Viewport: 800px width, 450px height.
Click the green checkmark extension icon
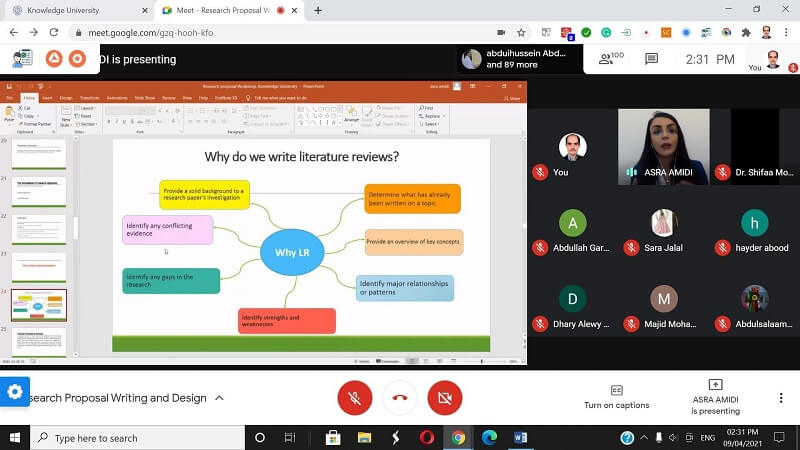point(586,33)
